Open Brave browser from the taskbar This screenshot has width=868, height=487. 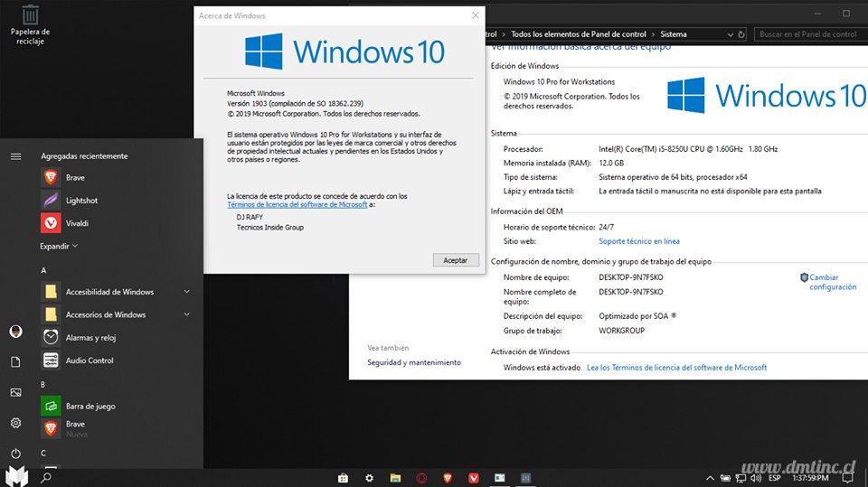point(448,478)
